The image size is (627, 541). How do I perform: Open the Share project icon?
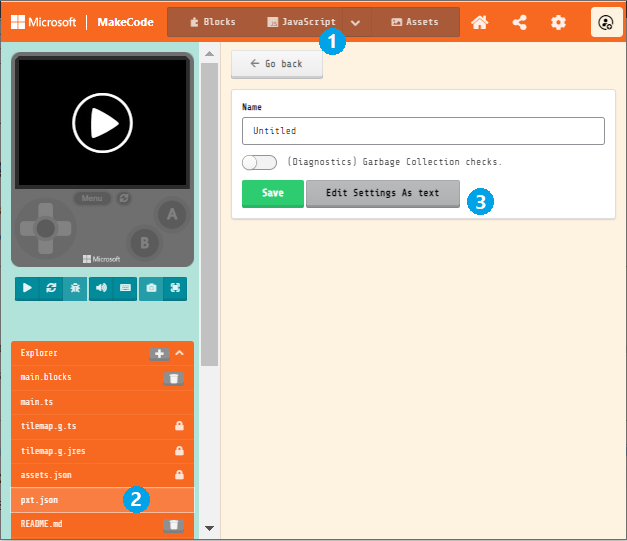[x=519, y=22]
